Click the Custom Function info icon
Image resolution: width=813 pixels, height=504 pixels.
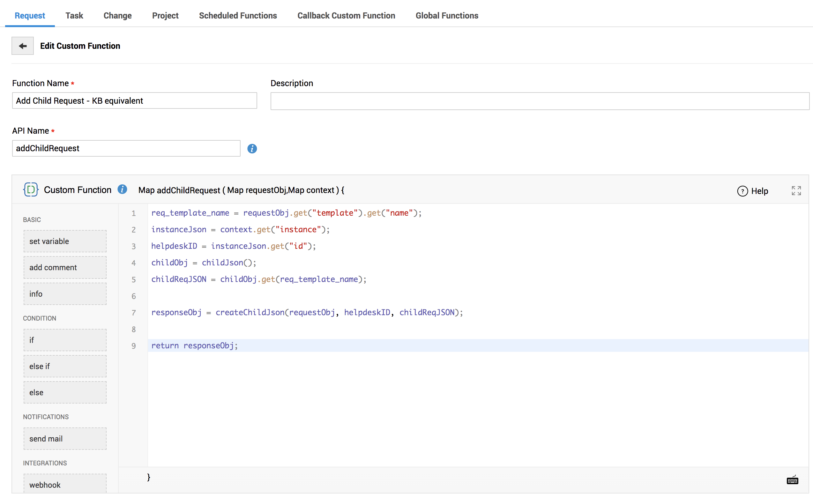[x=122, y=190]
